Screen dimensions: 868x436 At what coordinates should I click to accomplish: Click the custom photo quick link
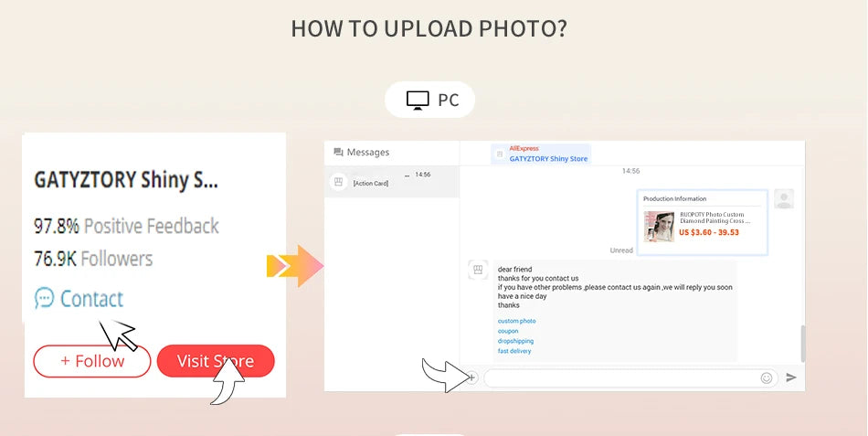click(516, 322)
